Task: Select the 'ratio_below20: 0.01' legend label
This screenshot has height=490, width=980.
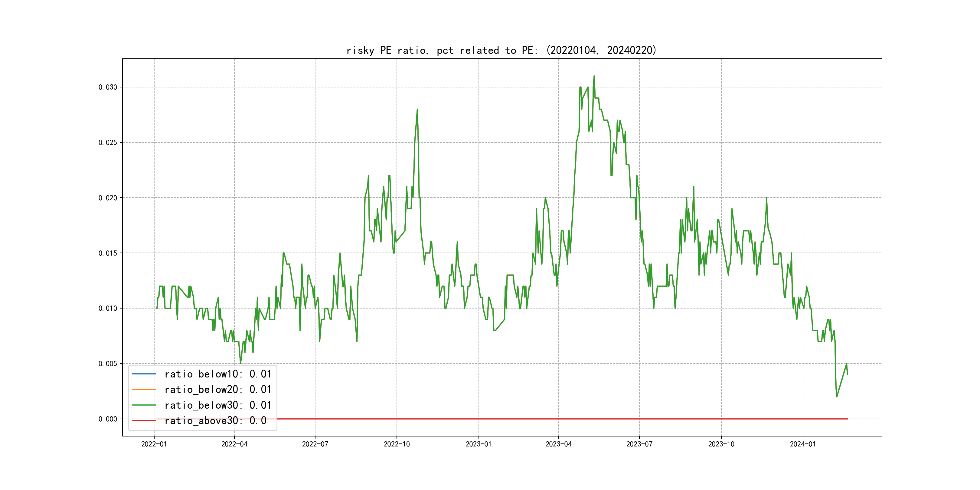Action: (x=217, y=390)
